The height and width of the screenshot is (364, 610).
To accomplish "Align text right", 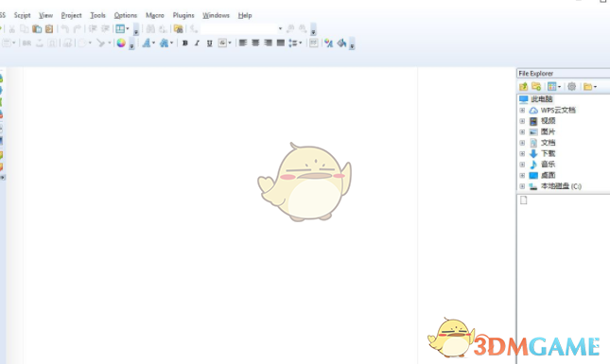I will pos(268,43).
